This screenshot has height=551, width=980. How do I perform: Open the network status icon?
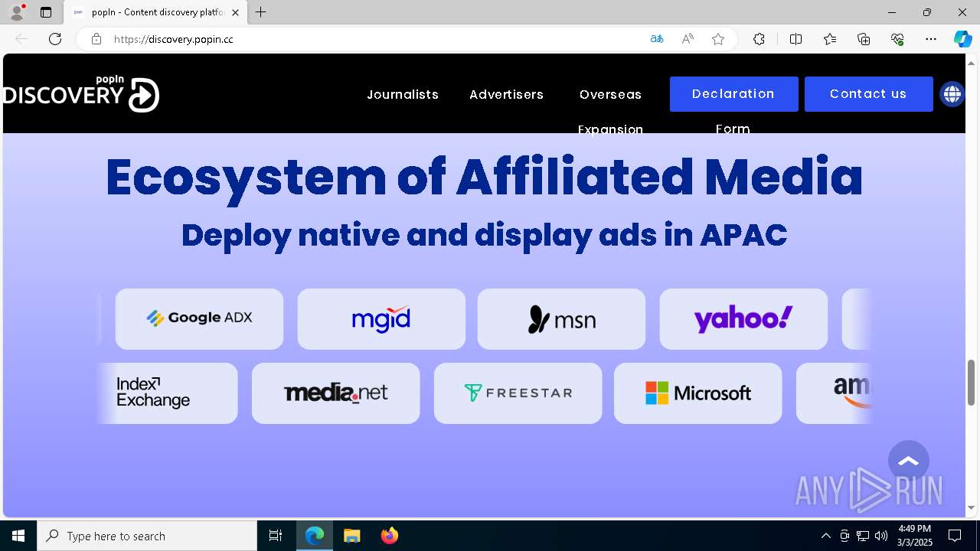tap(863, 536)
